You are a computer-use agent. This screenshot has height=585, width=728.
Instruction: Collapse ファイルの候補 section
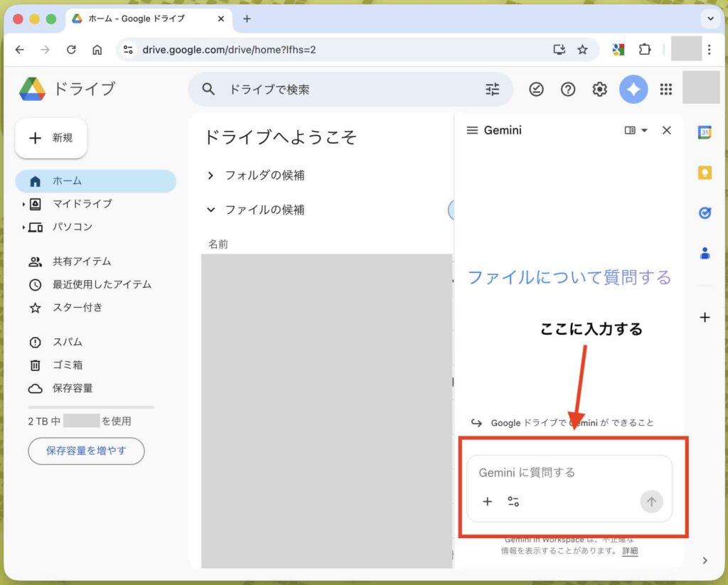[210, 210]
